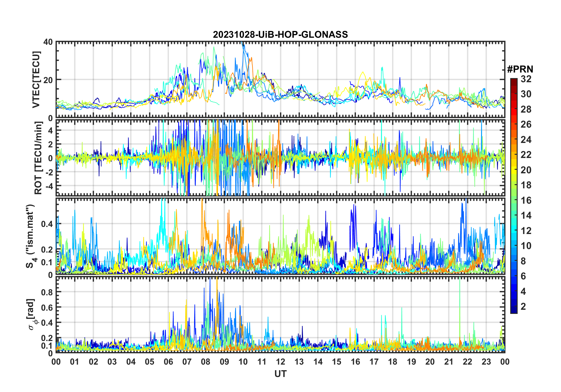Click the plot title "20231028-UiB-HOP-GLONASS"

tap(280, 35)
